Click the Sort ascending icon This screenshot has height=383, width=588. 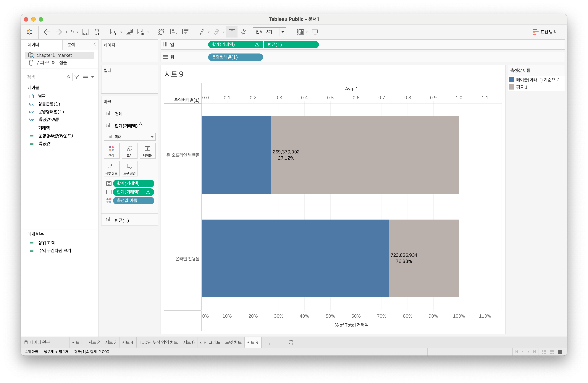(x=173, y=32)
